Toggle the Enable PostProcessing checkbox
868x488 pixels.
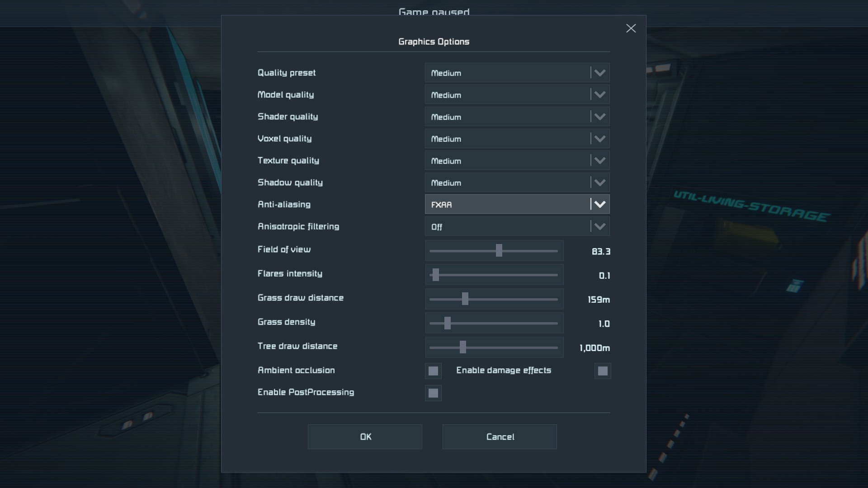point(433,393)
